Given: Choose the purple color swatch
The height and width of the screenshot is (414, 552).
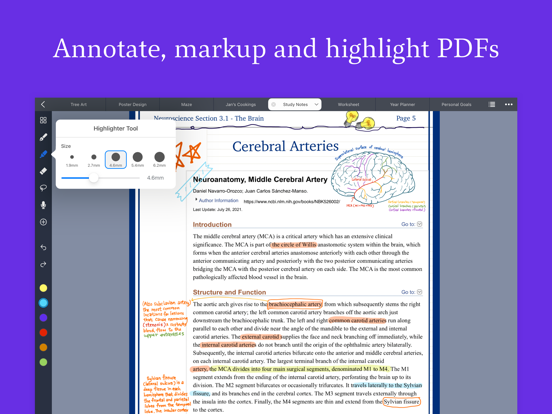Looking at the screenshot, I should click(x=43, y=318).
